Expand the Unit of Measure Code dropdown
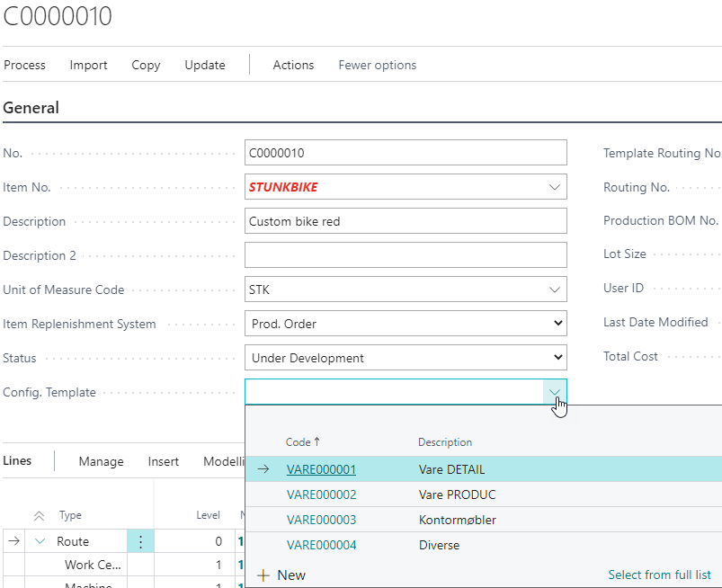The image size is (722, 588). pyautogui.click(x=555, y=289)
